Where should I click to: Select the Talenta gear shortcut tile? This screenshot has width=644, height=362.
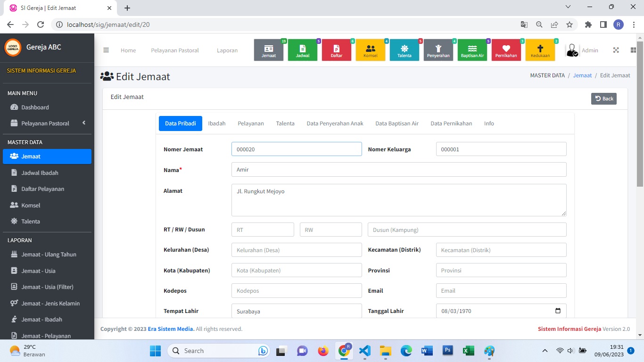(405, 50)
